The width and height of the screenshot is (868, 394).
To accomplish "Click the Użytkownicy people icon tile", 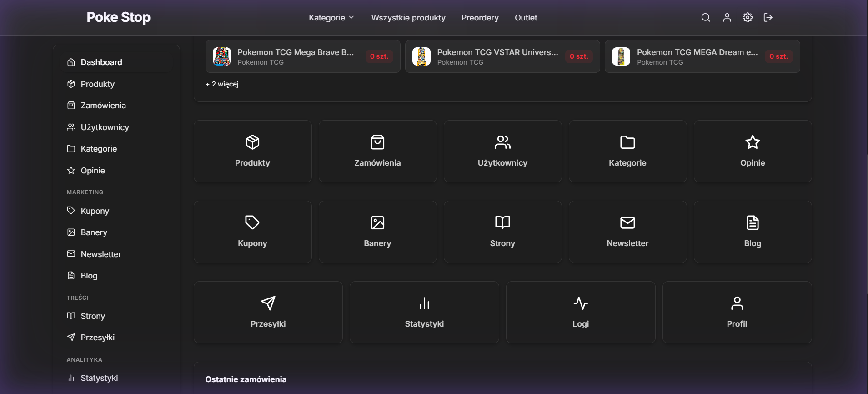I will click(x=503, y=152).
